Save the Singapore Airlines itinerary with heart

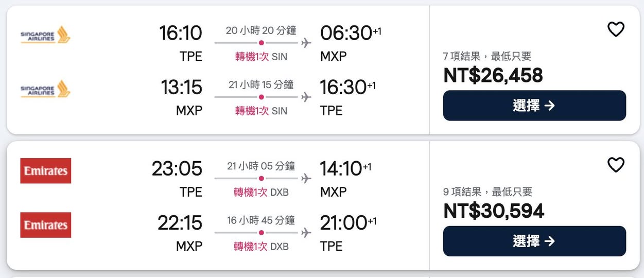point(616,29)
